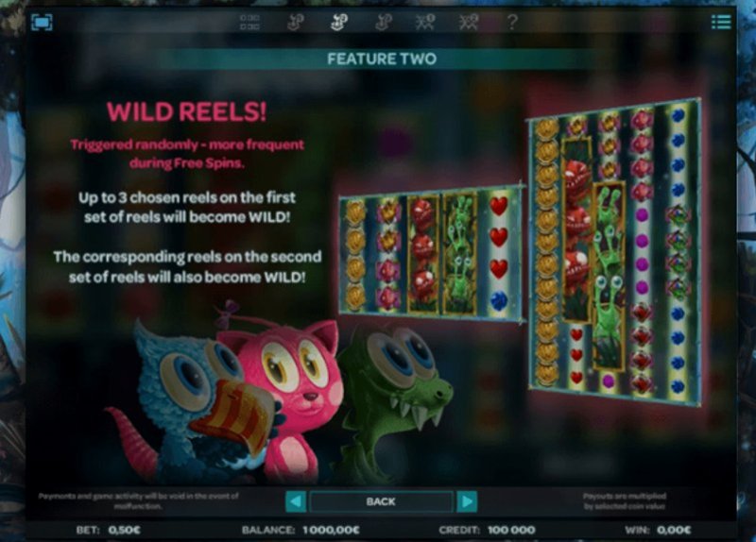Viewport: 756px width, 542px height.
Task: Open the second paylines page icon
Action: (469, 22)
